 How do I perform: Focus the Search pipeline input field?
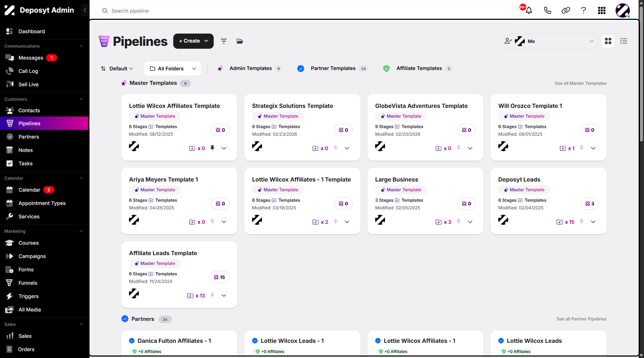coord(301,11)
